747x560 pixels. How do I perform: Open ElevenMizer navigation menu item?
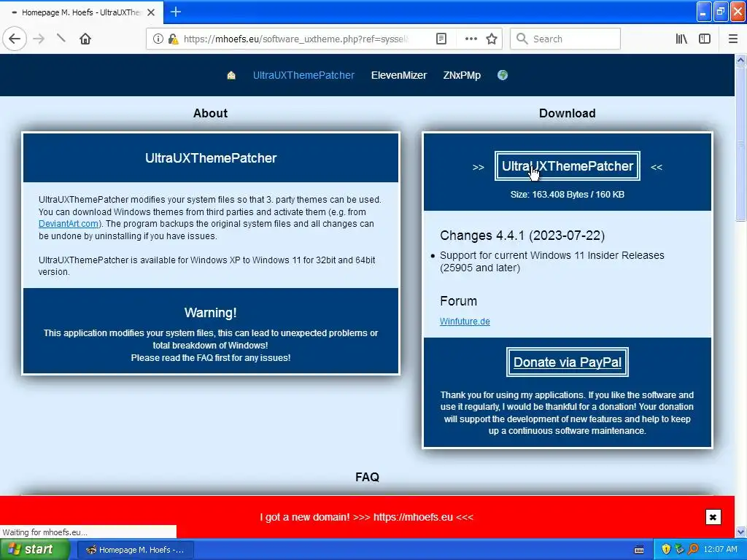coord(399,75)
